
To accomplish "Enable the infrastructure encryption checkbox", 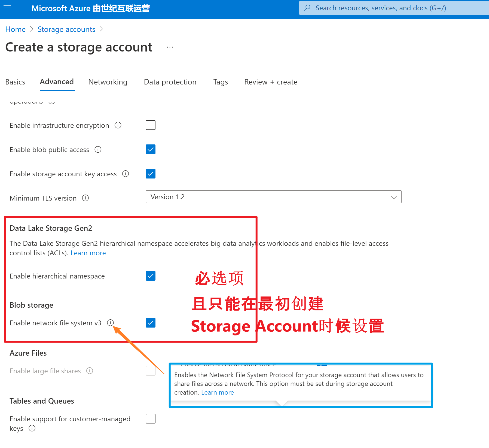I will pyautogui.click(x=151, y=125).
